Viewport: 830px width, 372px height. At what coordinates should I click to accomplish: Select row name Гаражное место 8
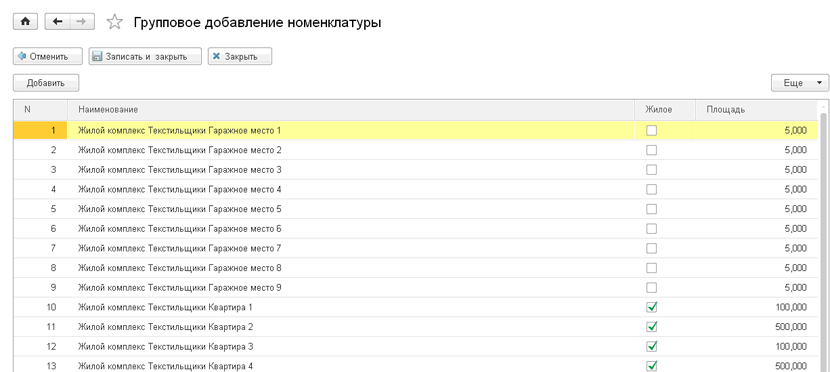click(179, 268)
